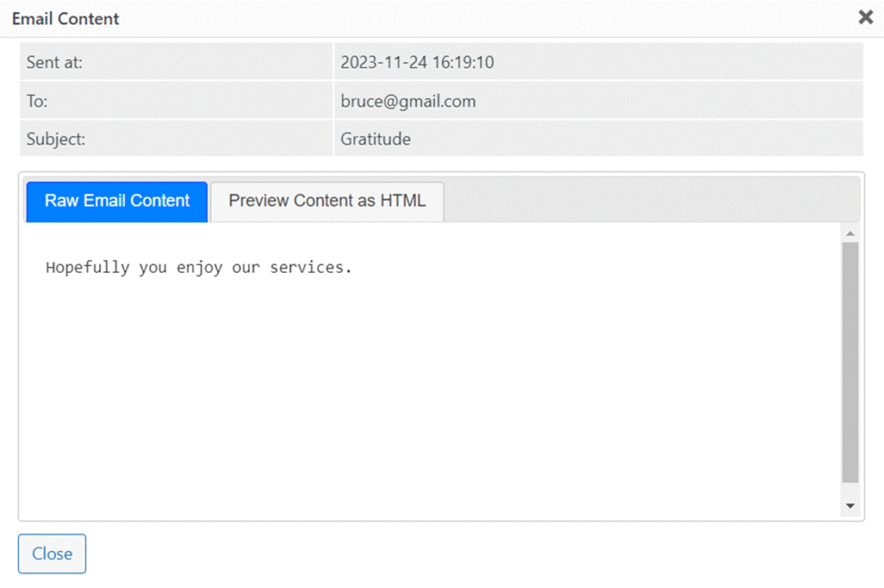The width and height of the screenshot is (884, 588).
Task: Select the recipient address bruce@gmail.com
Action: 408,102
